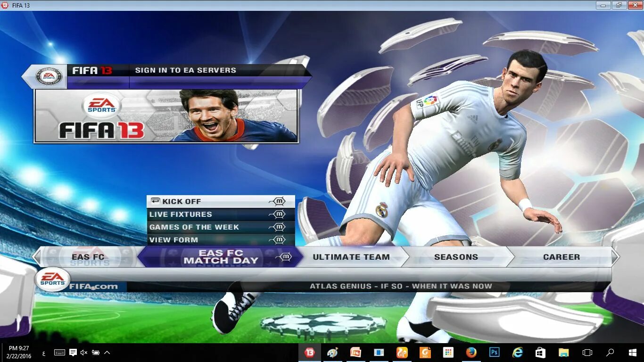Screen dimensions: 644x362
Task: Open the SEASONS tab
Action: pyautogui.click(x=456, y=257)
